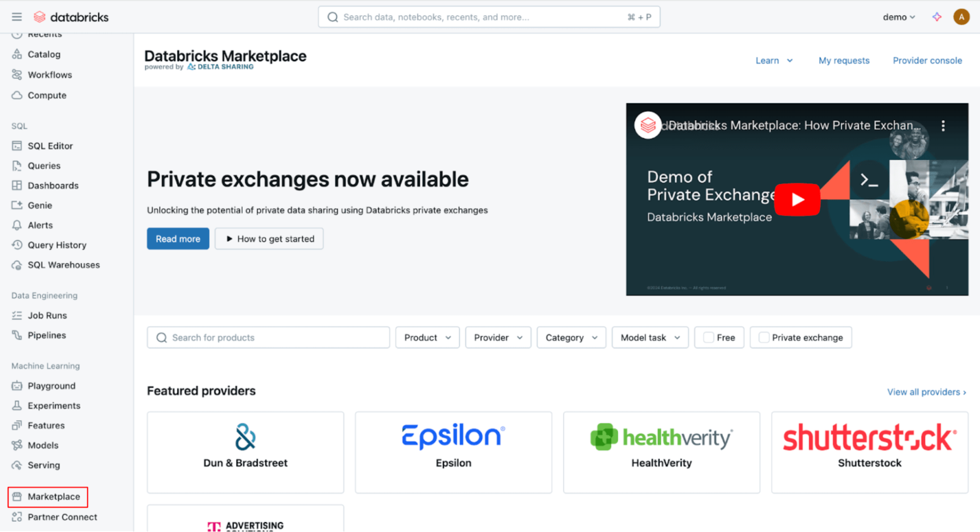Play the Private Exchanges demo video
Image resolution: width=980 pixels, height=532 pixels.
coord(797,199)
